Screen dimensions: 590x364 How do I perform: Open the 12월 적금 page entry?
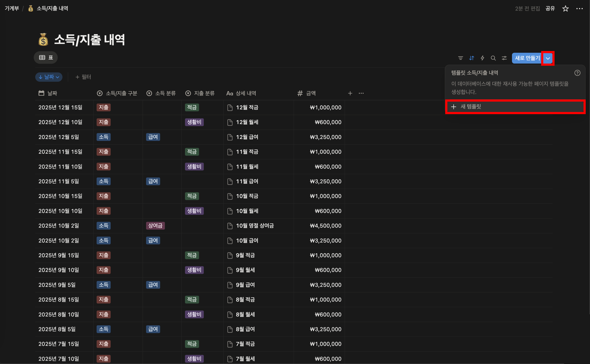pos(247,108)
